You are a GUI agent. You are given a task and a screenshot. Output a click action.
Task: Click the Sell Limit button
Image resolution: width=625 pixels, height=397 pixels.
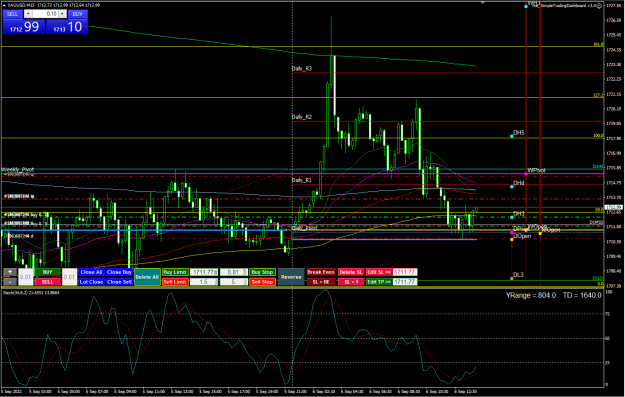[175, 282]
